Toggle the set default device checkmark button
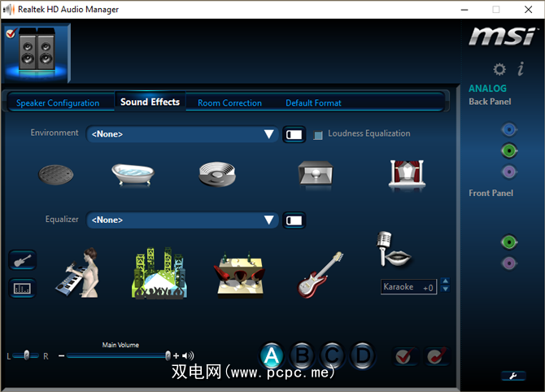Image resolution: width=545 pixels, height=392 pixels. point(404,356)
